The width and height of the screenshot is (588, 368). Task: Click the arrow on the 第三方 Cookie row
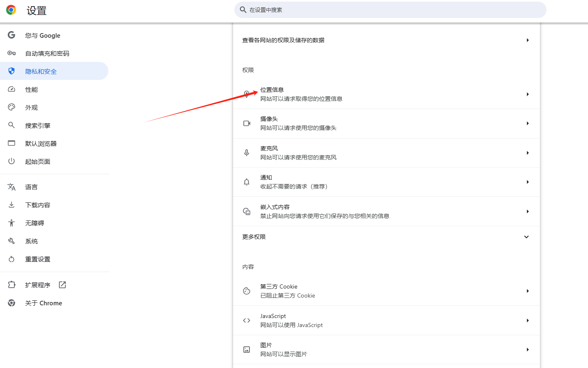(528, 291)
